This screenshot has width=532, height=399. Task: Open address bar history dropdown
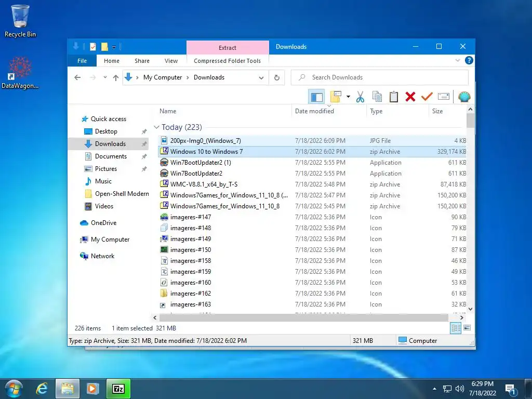point(261,78)
